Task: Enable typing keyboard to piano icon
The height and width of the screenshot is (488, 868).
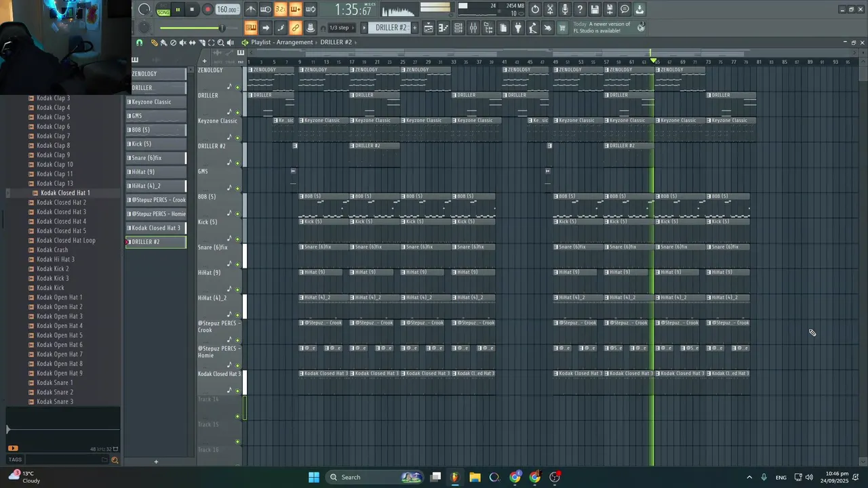Action: pyautogui.click(x=251, y=28)
